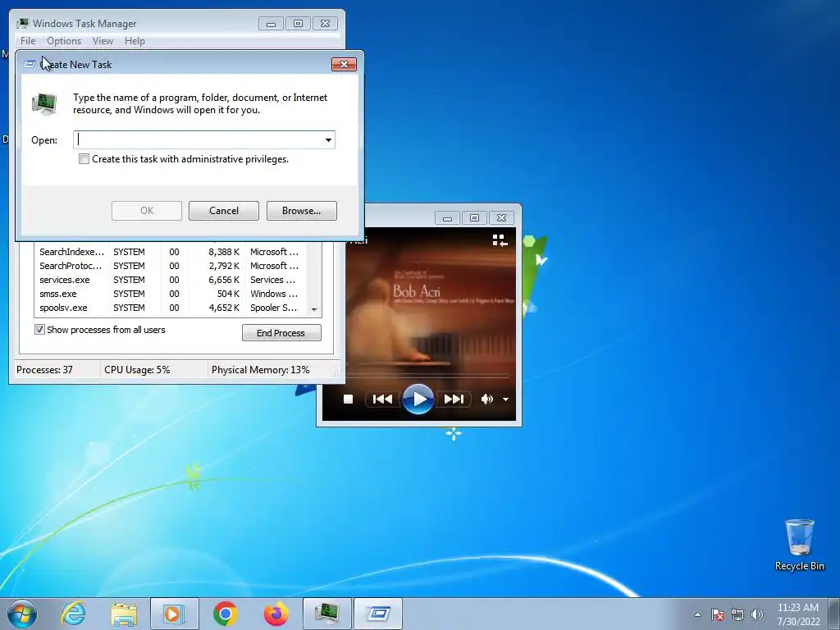Launch Google Chrome from the taskbar
Viewport: 840px width, 630px height.
225,614
